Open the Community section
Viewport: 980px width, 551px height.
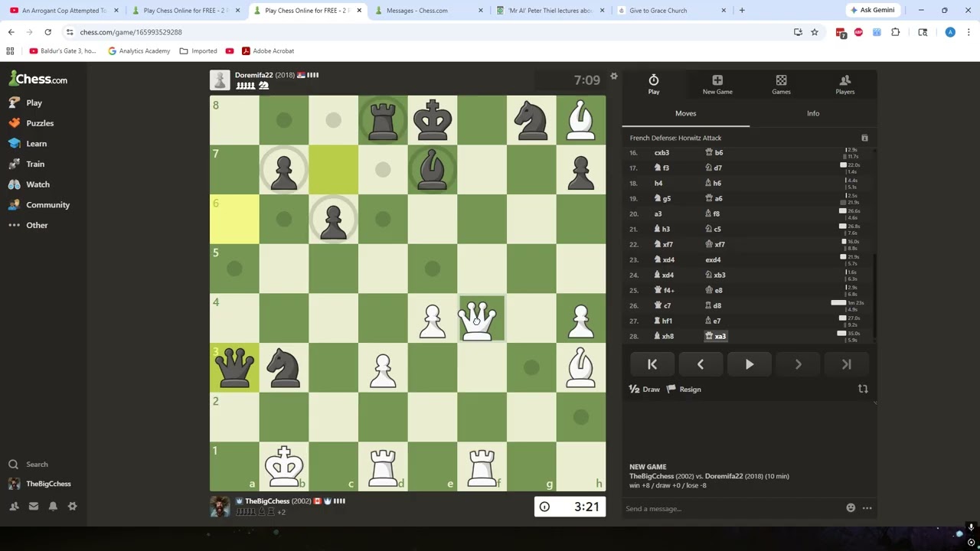point(39,205)
